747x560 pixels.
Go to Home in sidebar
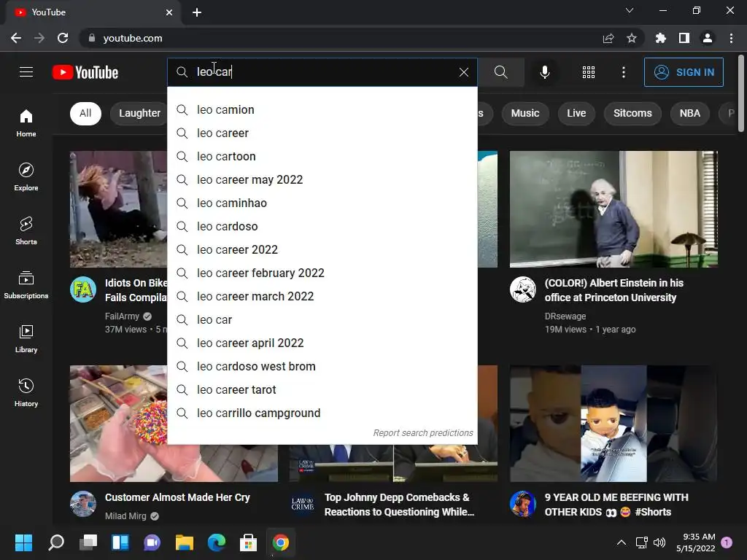click(26, 122)
